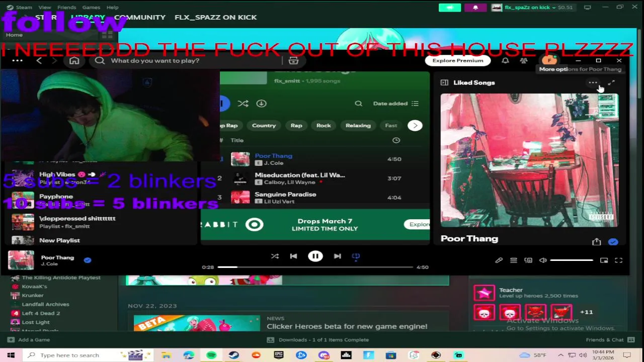Open Steam announcements green button
Image resolution: width=644 pixels, height=362 pixels.
[x=450, y=8]
